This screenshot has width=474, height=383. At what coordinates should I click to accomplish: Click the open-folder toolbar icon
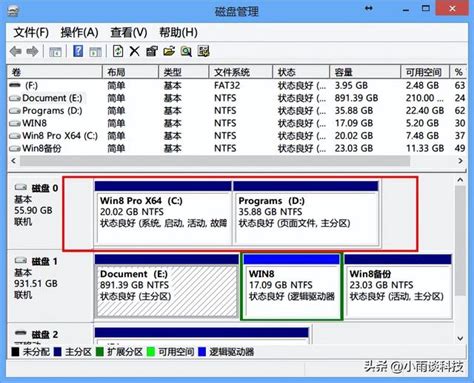point(169,51)
